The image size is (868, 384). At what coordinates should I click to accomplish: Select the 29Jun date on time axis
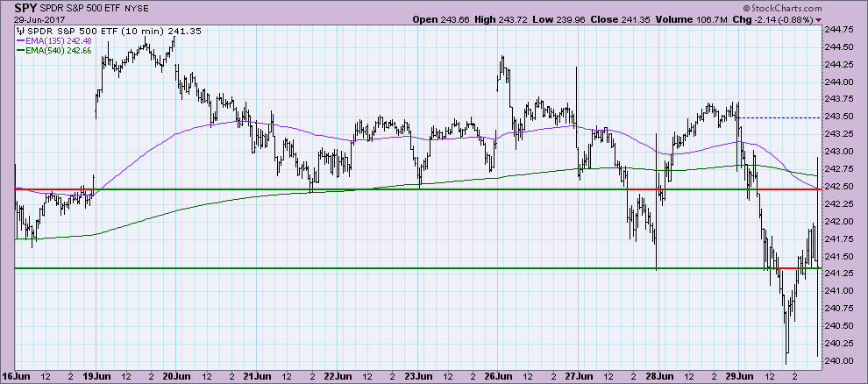click(741, 376)
